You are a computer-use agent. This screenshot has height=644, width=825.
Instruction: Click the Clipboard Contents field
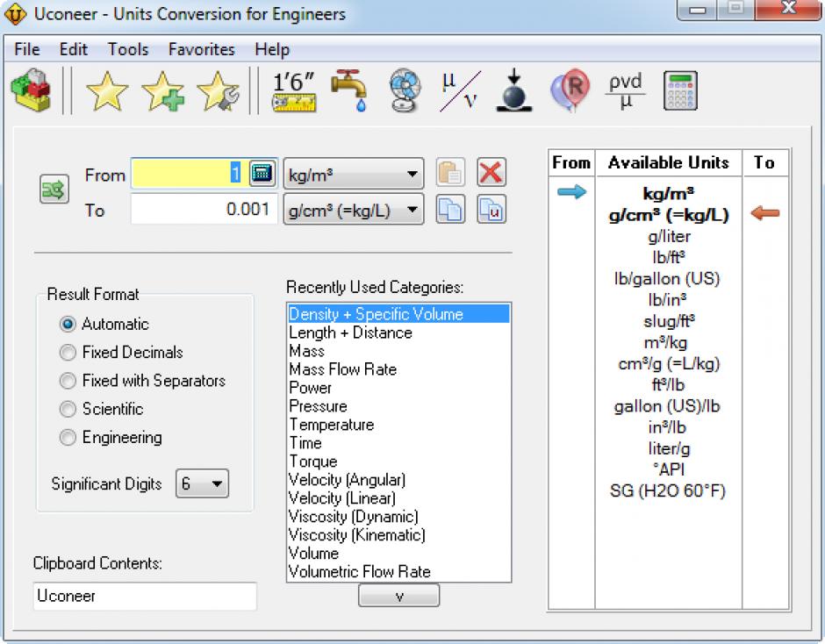point(145,596)
